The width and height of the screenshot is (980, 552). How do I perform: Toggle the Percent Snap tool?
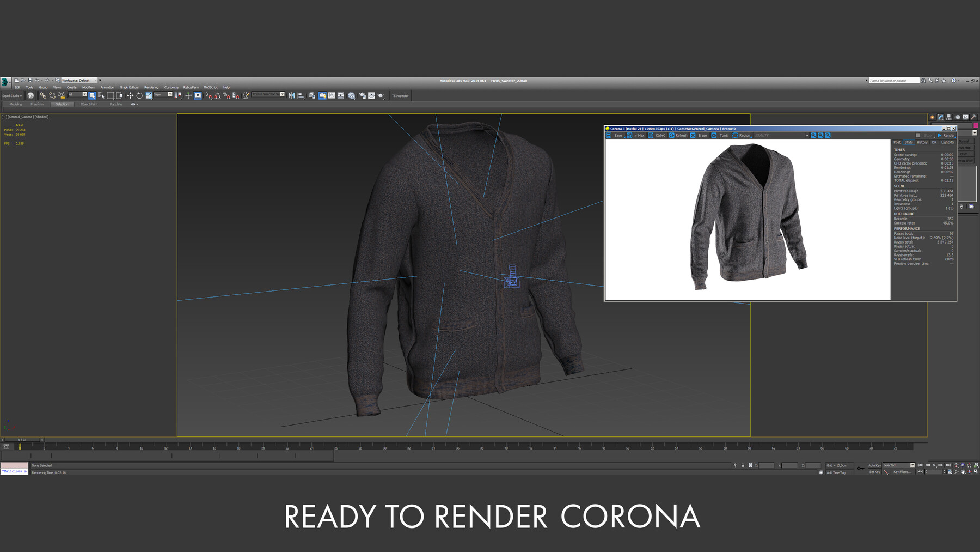(x=226, y=95)
